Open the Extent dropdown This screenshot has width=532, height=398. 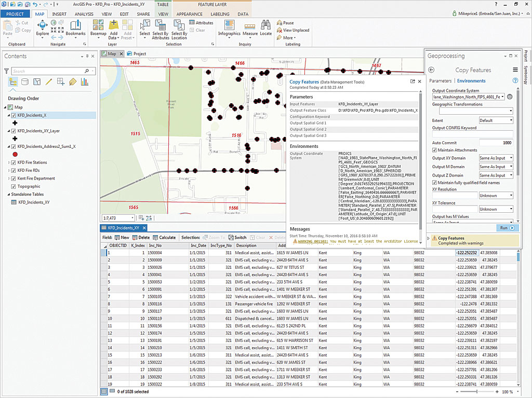click(x=496, y=120)
